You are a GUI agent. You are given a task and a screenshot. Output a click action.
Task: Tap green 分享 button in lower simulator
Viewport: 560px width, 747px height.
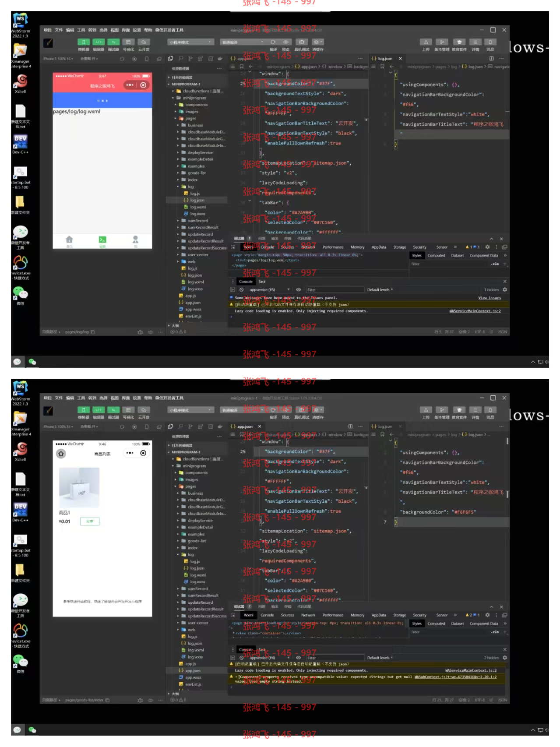click(90, 521)
